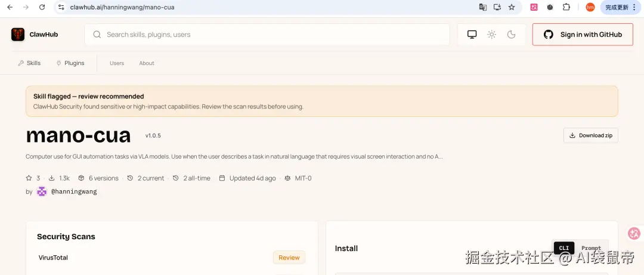Viewport: 644px width, 275px height.
Task: Open the orange profile avatar
Action: 590,7
